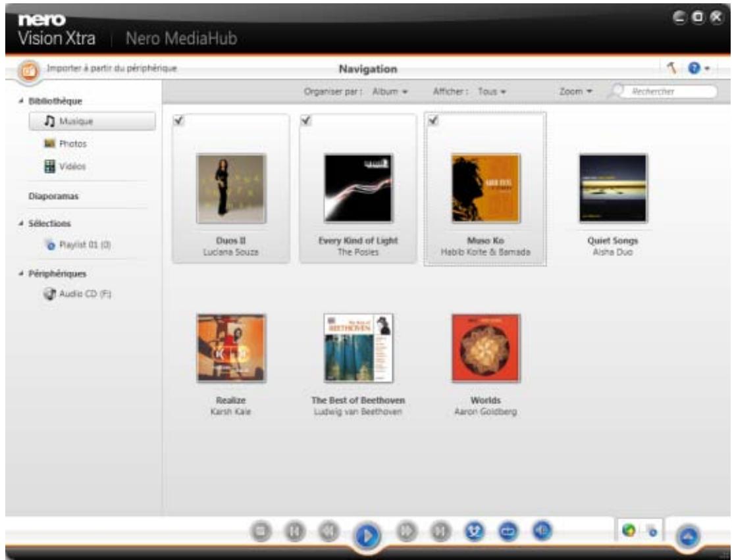Click the artist name Karsh Kale

[x=230, y=411]
